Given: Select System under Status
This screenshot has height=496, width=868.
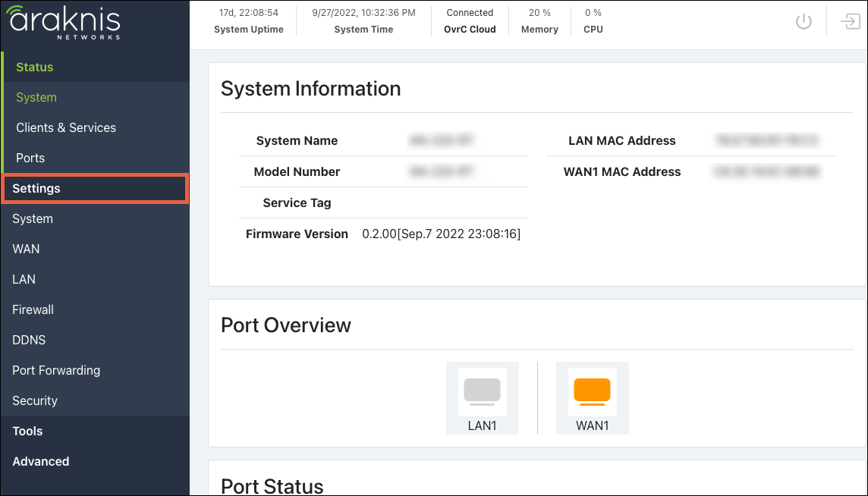Looking at the screenshot, I should (36, 97).
